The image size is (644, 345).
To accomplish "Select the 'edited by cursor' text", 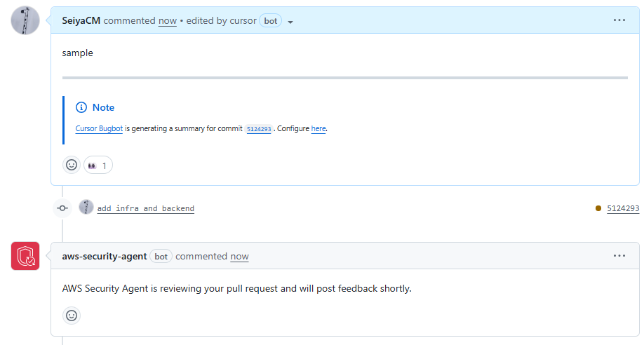I will pyautogui.click(x=222, y=20).
